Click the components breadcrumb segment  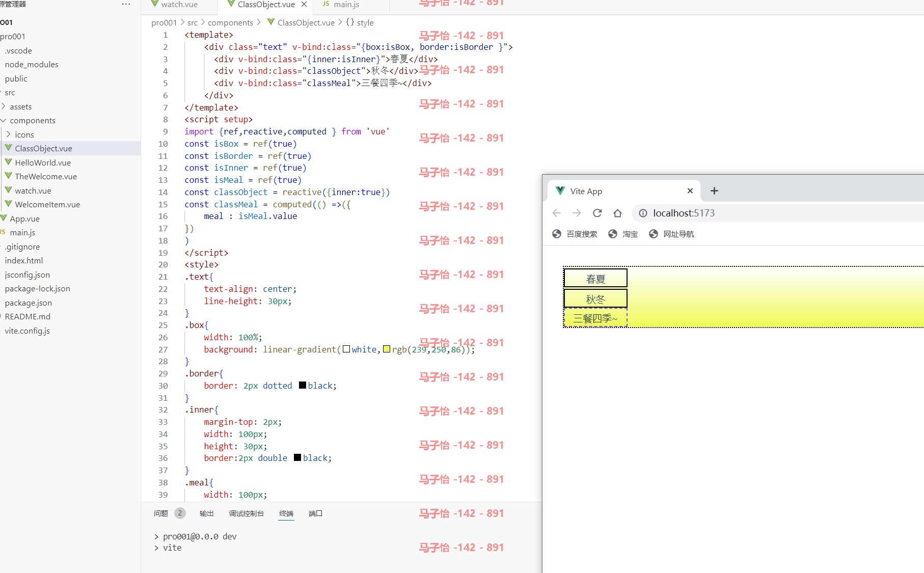(230, 22)
